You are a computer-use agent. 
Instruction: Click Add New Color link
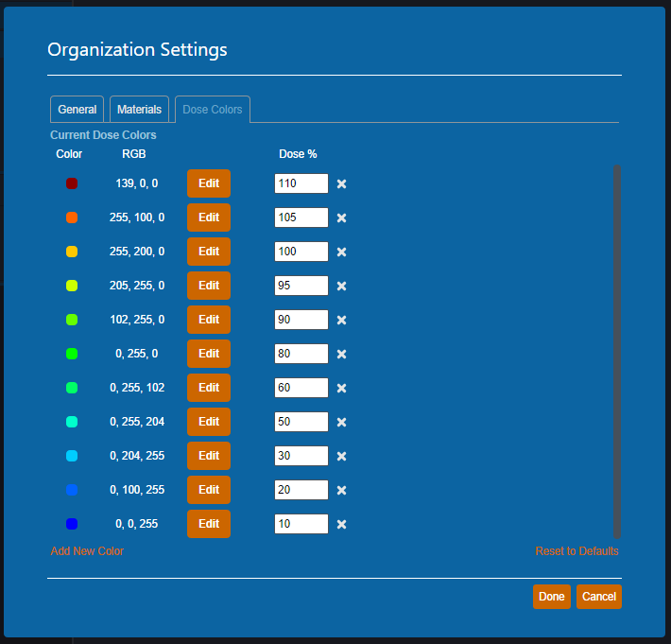(87, 551)
